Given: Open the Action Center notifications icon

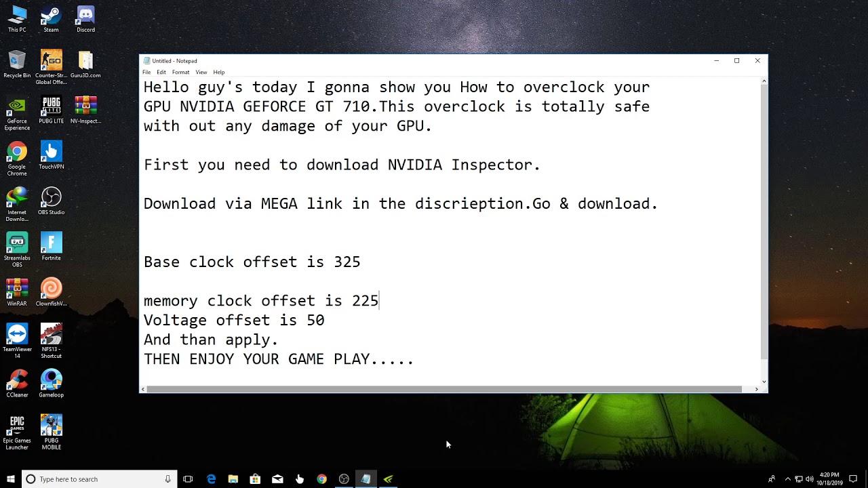Looking at the screenshot, I should [854, 479].
